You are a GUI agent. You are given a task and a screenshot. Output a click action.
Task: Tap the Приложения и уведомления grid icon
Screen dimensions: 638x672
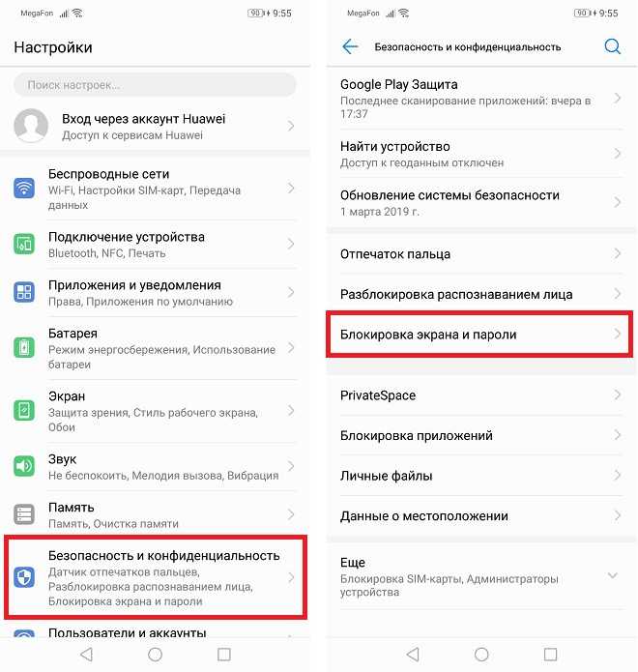coord(24,292)
